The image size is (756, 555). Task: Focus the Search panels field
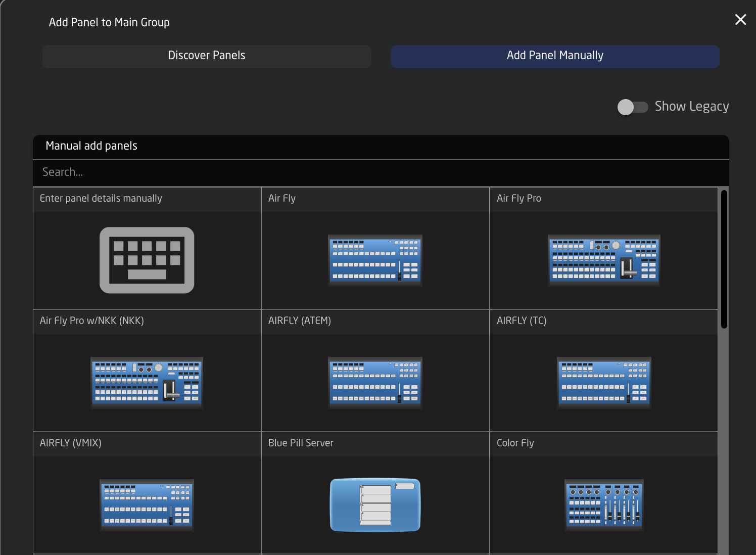click(x=381, y=173)
